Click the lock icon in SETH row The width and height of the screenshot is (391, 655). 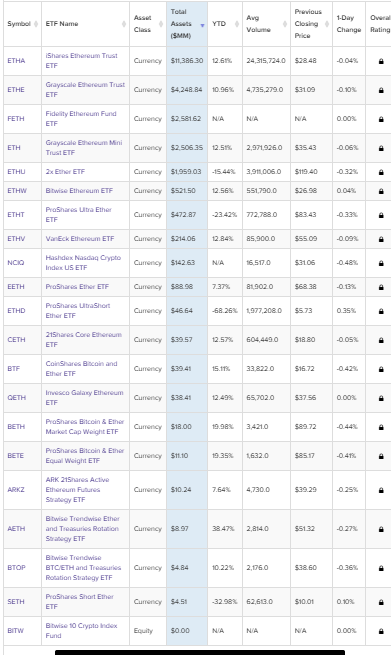pos(381,602)
